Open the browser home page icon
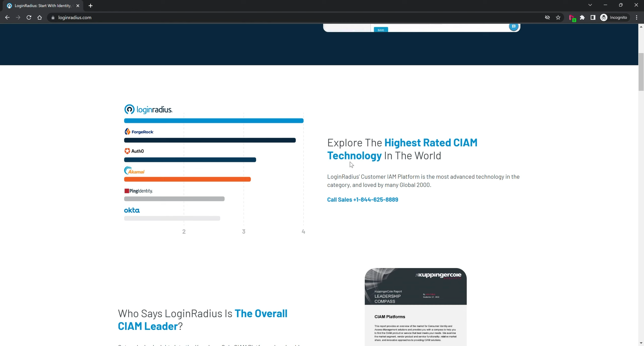This screenshot has width=644, height=346. coord(39,17)
